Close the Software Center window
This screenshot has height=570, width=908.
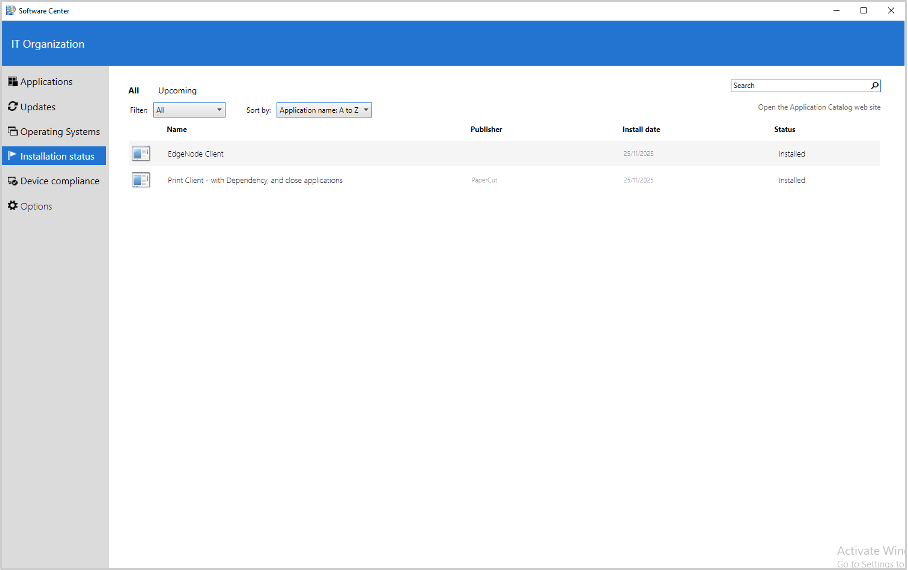[891, 10]
